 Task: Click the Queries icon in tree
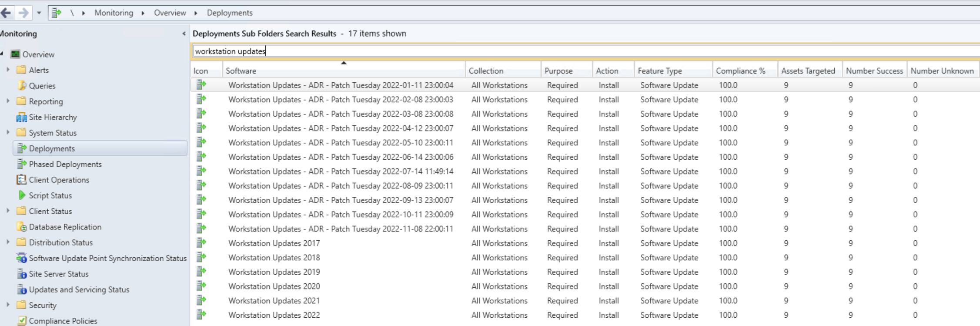click(21, 85)
